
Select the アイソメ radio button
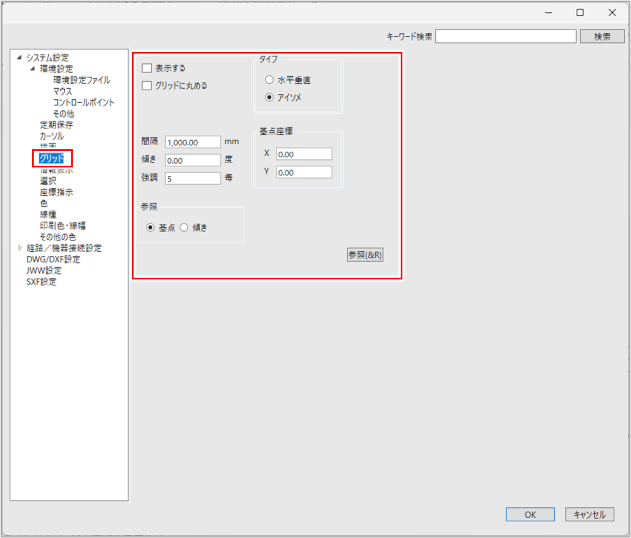tap(269, 97)
